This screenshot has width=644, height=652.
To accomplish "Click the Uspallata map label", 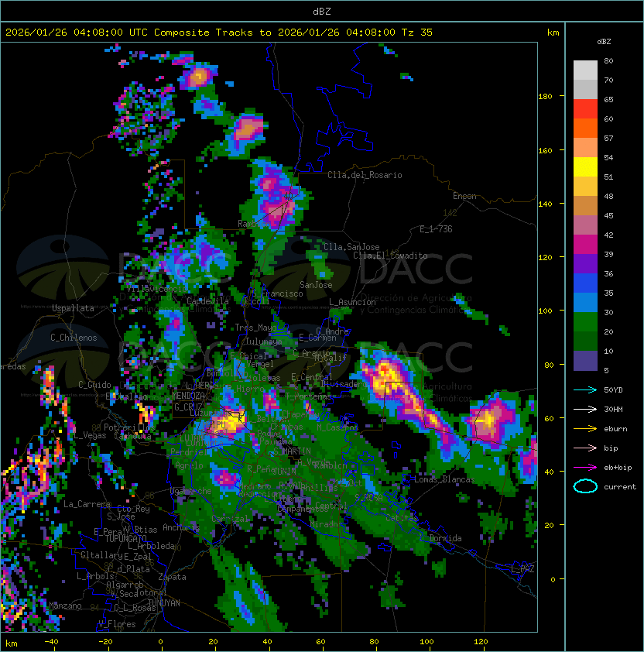I will click(73, 308).
